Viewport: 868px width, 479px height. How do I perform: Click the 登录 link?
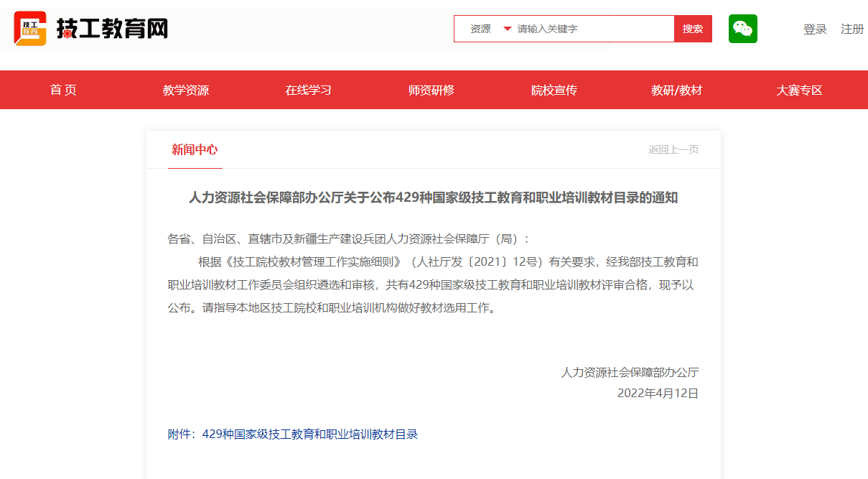(815, 29)
